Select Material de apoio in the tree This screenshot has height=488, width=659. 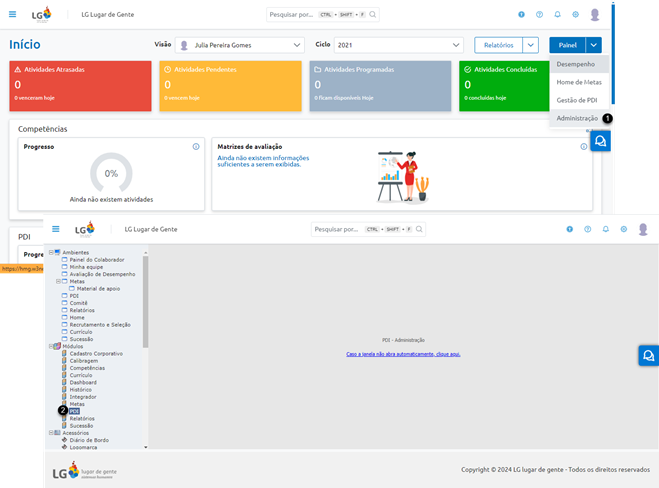[x=98, y=289]
